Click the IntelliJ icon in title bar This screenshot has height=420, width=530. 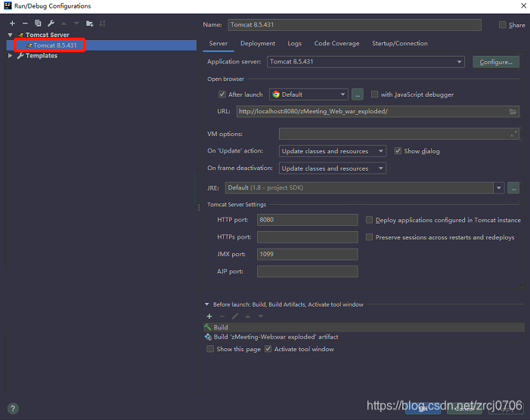(8, 5)
